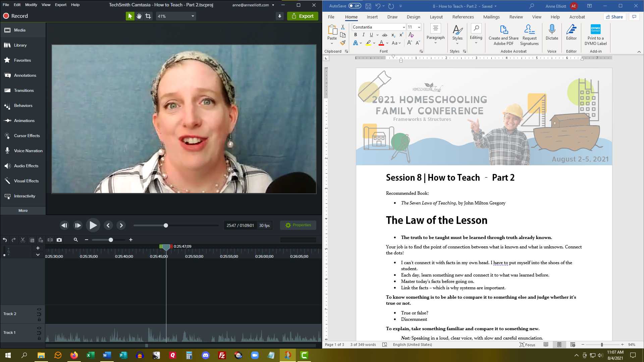The height and width of the screenshot is (362, 644).
Task: Apply italic formatting in Word
Action: tap(363, 35)
